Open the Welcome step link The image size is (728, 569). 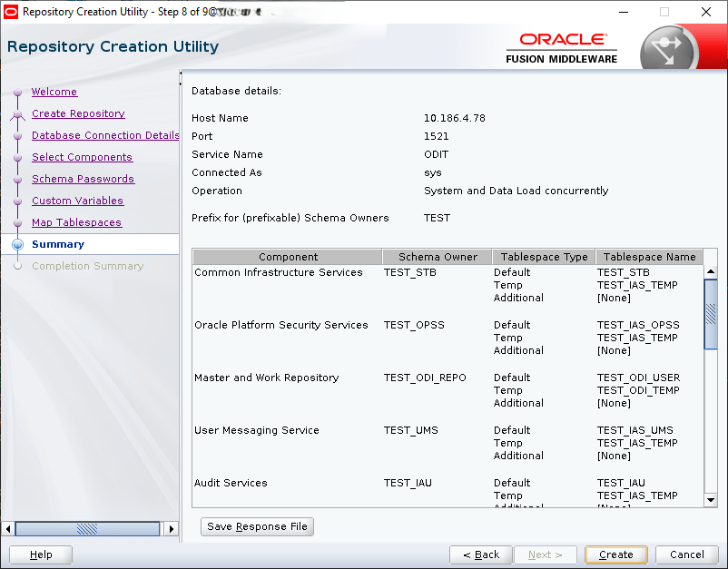tap(54, 92)
